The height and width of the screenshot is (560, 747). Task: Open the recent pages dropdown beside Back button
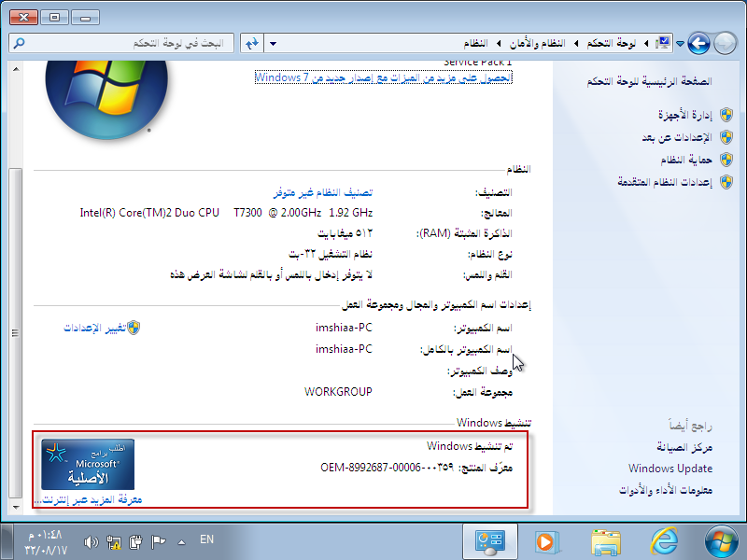pos(681,44)
